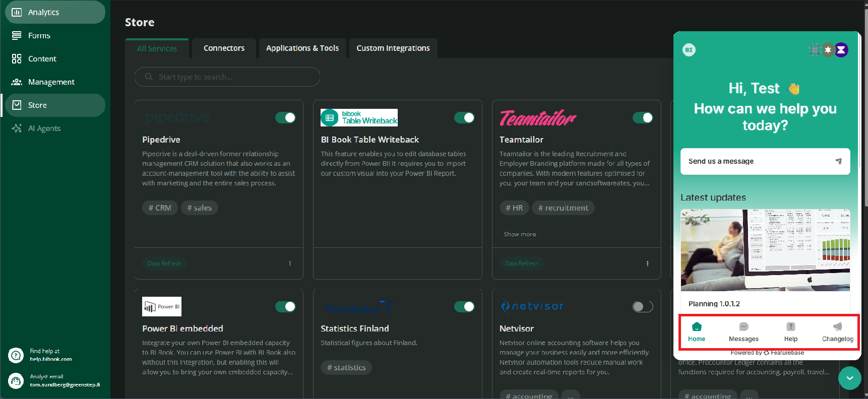The height and width of the screenshot is (399, 868).
Task: Click the search magnifier icon
Action: coord(149,77)
